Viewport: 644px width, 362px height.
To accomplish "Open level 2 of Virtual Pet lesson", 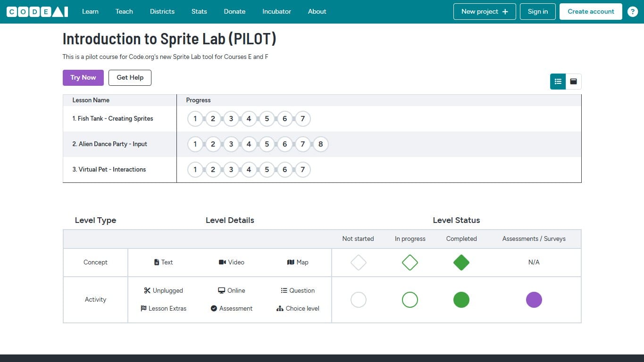I will (213, 170).
